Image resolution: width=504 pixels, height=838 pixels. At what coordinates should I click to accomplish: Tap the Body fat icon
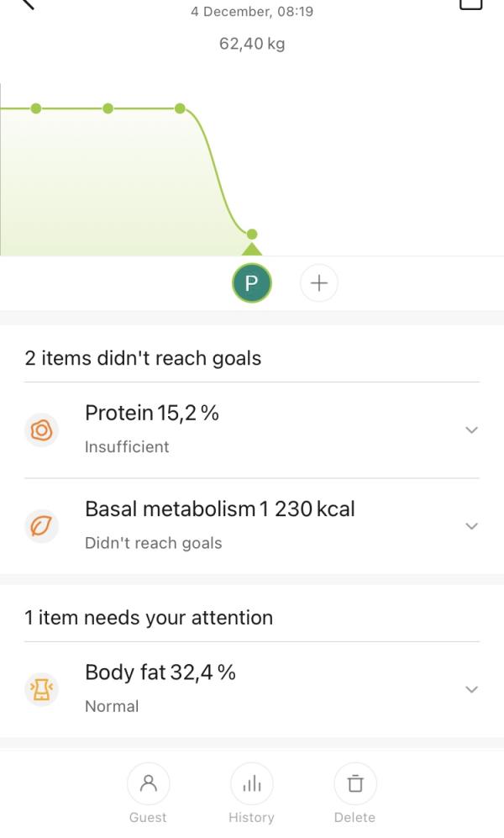click(42, 689)
